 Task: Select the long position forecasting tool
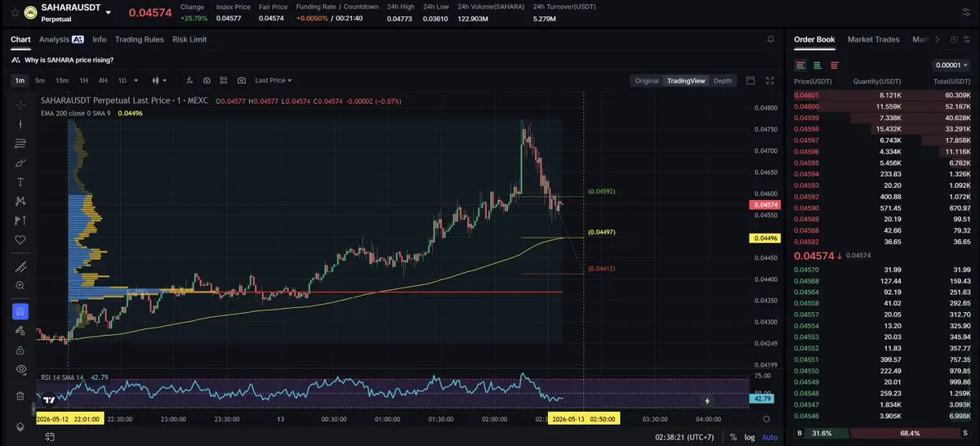[20, 220]
